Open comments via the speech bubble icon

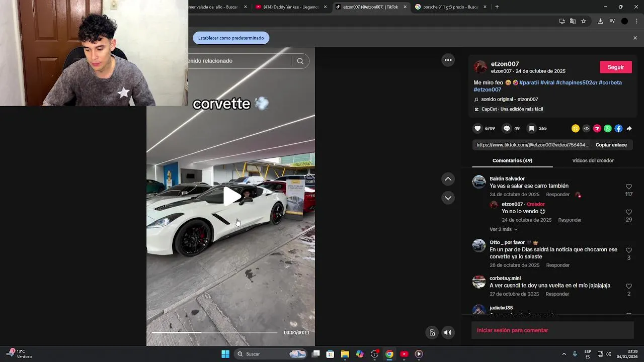[507, 128]
